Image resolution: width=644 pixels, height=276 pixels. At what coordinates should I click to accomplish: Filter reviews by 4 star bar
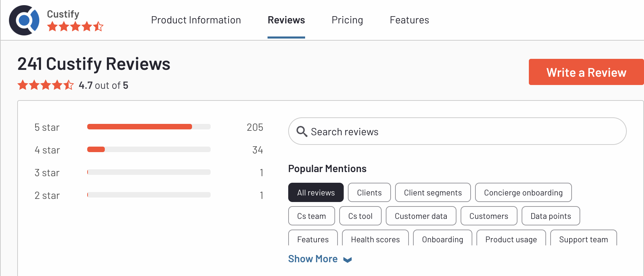[x=149, y=149]
